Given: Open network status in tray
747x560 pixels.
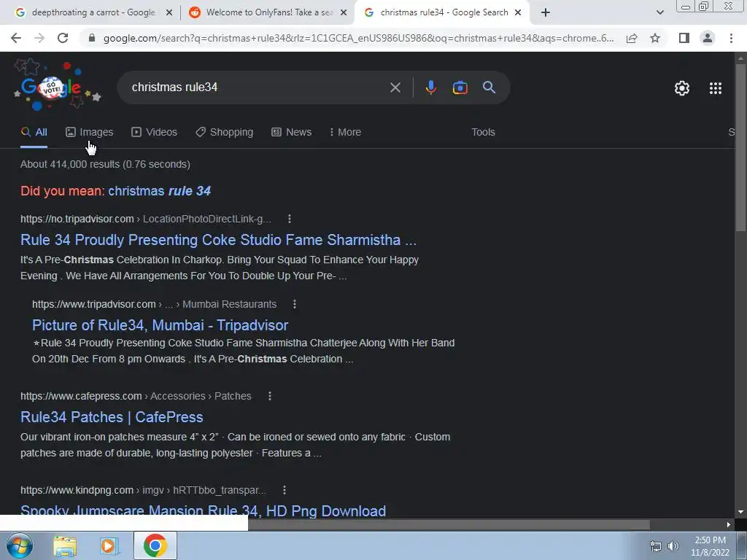Looking at the screenshot, I should coord(656,546).
